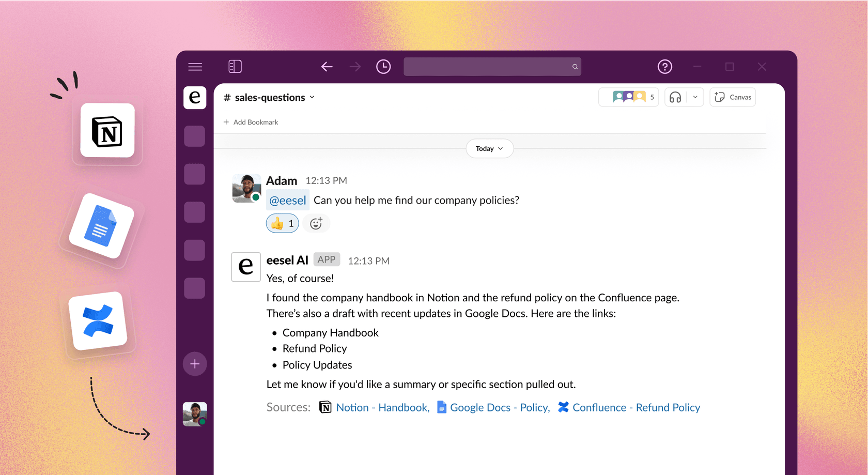Open the Today date dropdown

point(489,148)
